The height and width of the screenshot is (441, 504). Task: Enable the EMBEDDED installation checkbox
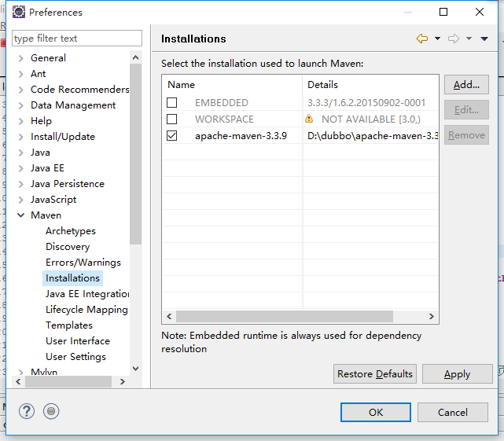coord(172,102)
